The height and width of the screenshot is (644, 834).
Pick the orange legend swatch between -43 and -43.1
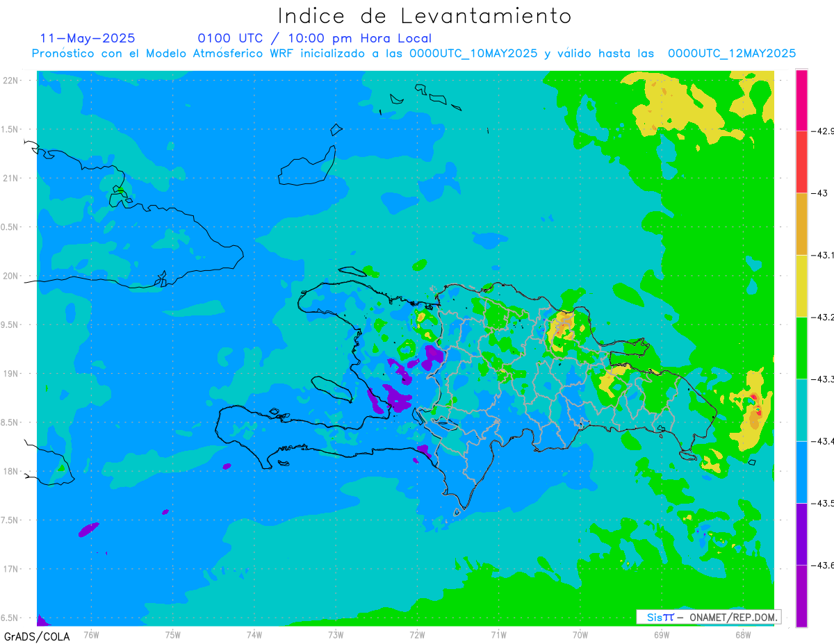801,224
